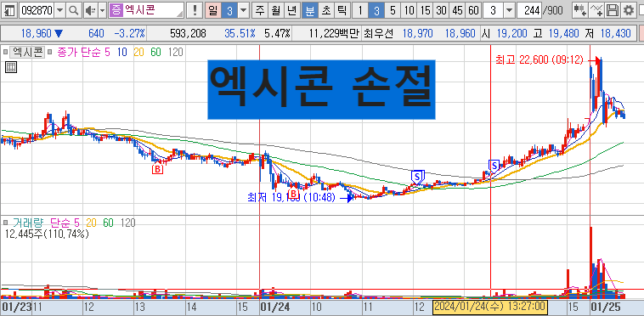
Task: Click custom interval field showing 3 before dropdown
Action: click(493, 10)
